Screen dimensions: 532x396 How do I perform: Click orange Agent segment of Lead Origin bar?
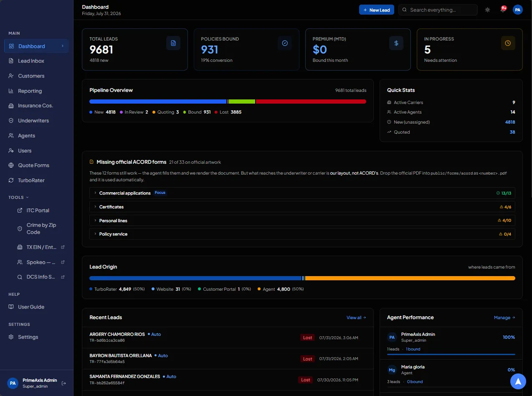pyautogui.click(x=410, y=278)
